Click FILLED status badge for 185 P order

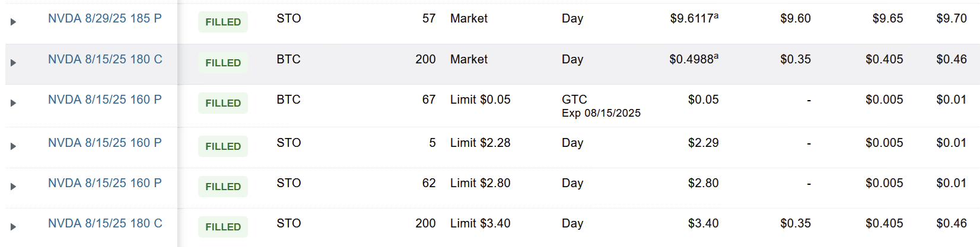point(223,22)
